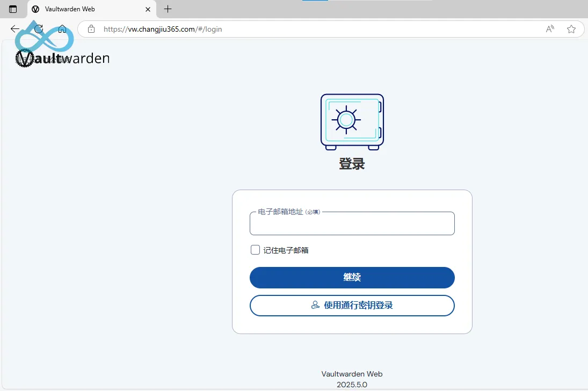This screenshot has width=588, height=391.
Task: Click the version 2025.5.0 text
Action: 352,385
